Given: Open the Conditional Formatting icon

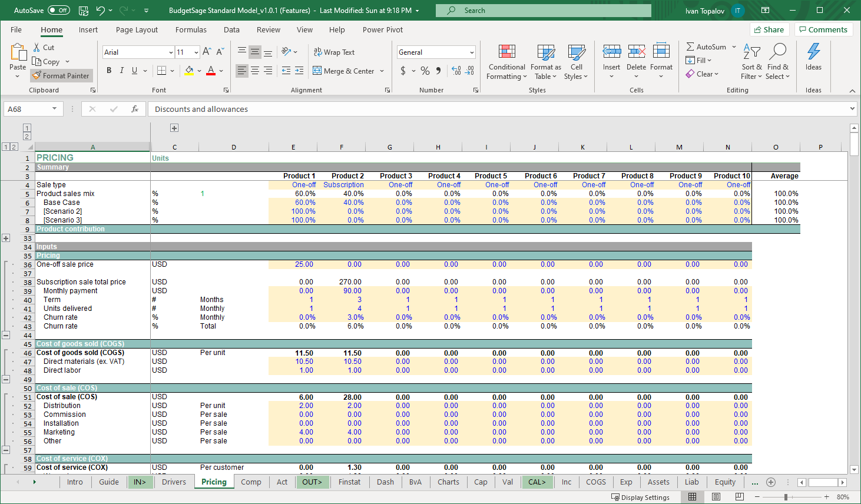Looking at the screenshot, I should pyautogui.click(x=506, y=52).
